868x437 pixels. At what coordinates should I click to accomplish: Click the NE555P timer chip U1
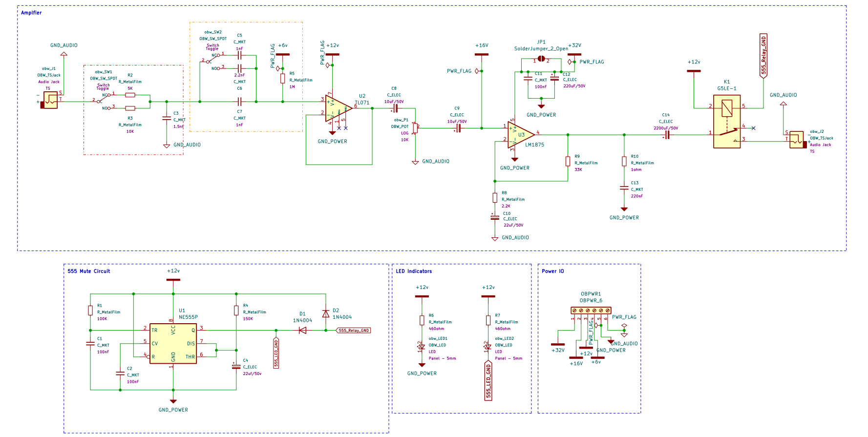pos(173,343)
